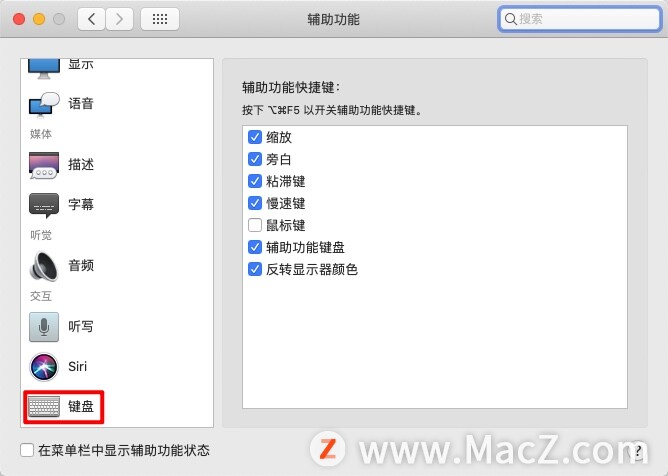Go back with the left chevron button
Image resolution: width=668 pixels, height=476 pixels.
(x=91, y=19)
